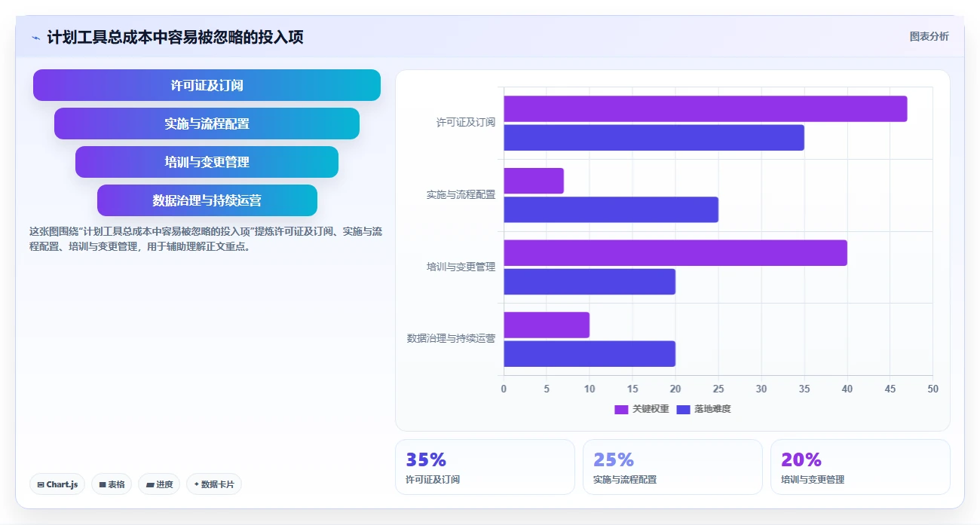Screen dimensions: 980x525
Task: Click the x-axis tick value 45
Action: pos(890,389)
